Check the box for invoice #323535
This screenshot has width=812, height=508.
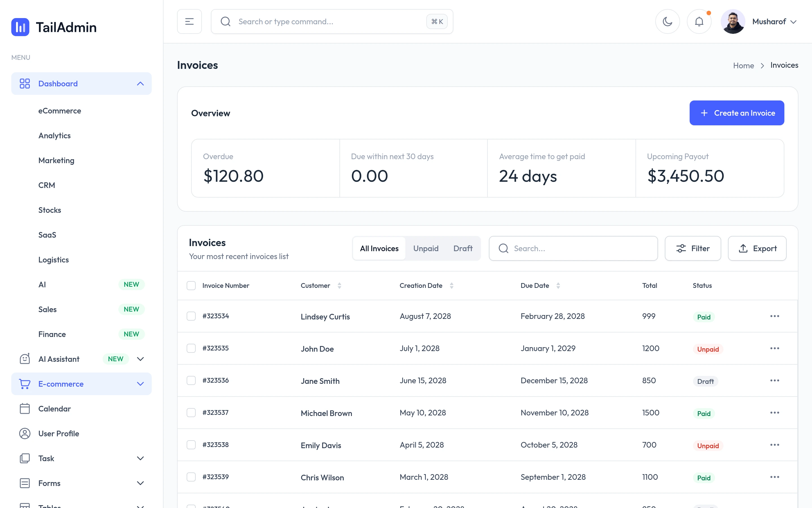point(191,349)
